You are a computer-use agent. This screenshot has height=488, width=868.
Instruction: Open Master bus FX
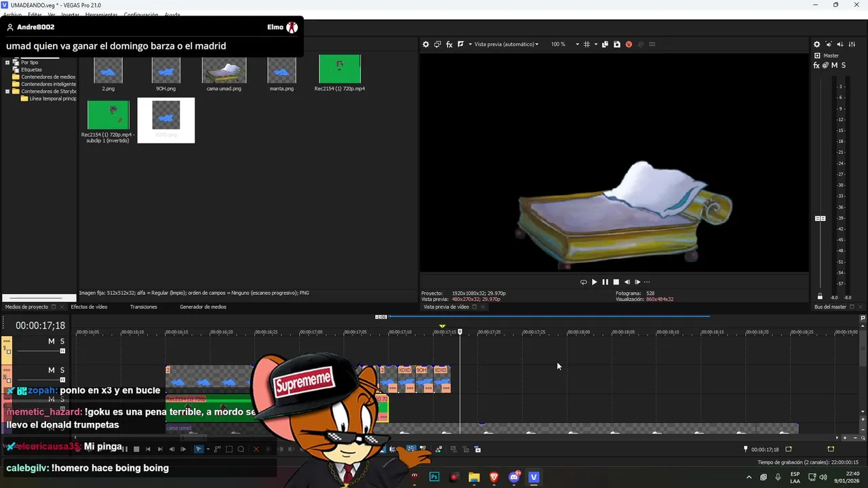coord(816,65)
